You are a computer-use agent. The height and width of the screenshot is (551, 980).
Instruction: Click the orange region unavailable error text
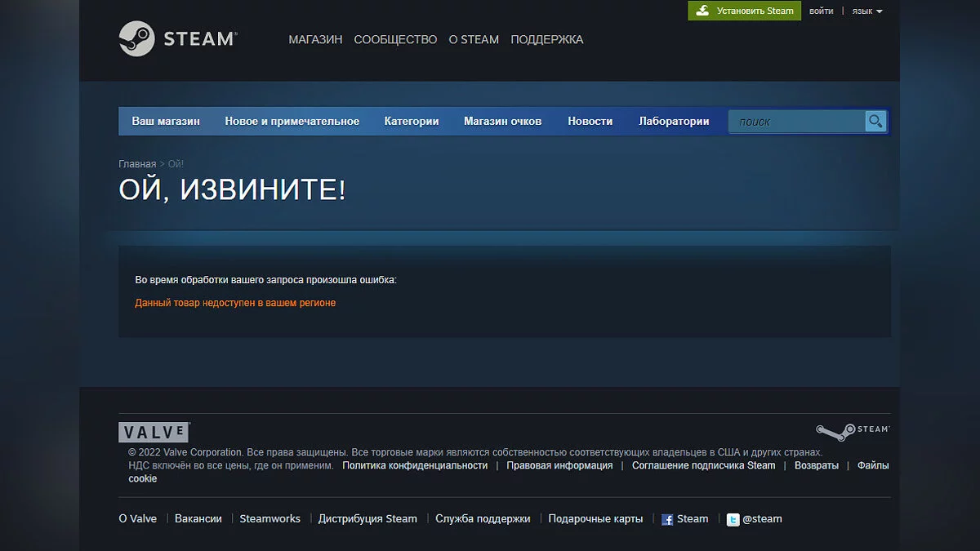pyautogui.click(x=235, y=303)
